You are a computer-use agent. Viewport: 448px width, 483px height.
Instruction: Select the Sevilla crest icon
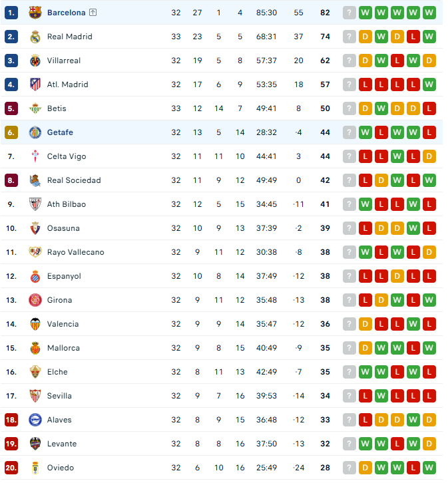tap(35, 396)
